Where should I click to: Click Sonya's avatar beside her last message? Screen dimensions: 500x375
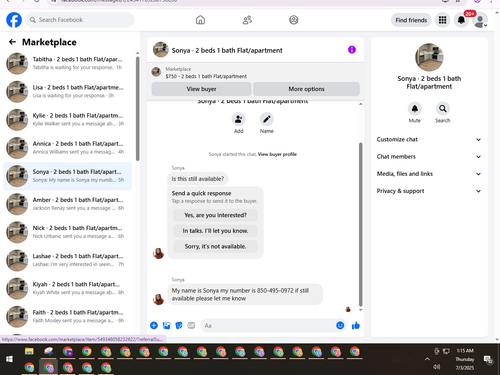coord(158,299)
